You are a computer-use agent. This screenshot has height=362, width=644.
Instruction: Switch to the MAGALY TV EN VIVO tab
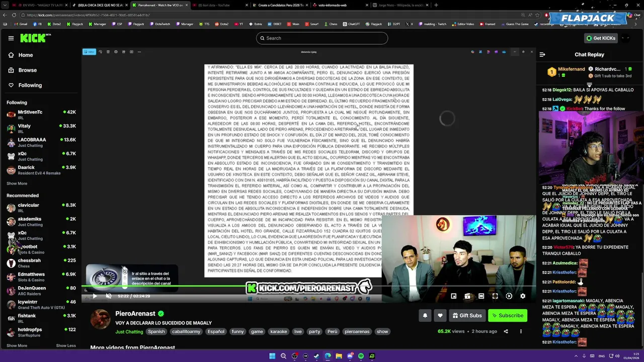(x=41, y=5)
